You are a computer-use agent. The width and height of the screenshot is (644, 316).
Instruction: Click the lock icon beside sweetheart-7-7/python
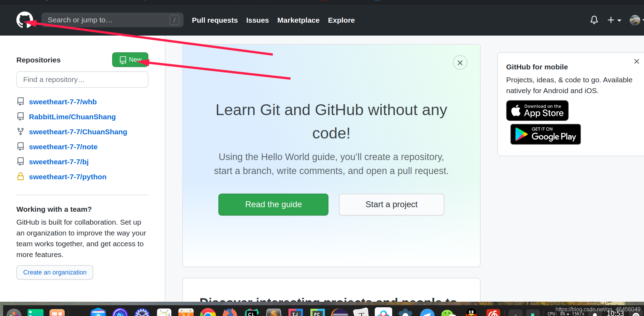coord(21,176)
